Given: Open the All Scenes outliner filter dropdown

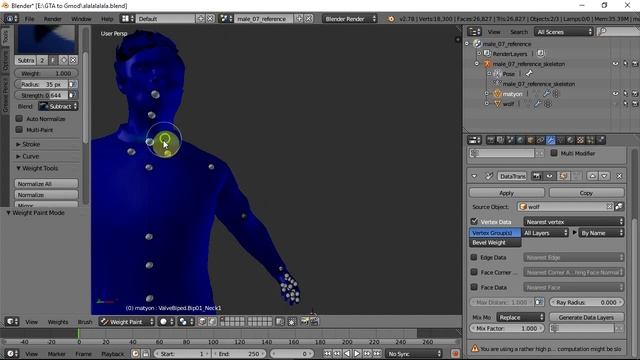Looking at the screenshot, I should click(564, 32).
